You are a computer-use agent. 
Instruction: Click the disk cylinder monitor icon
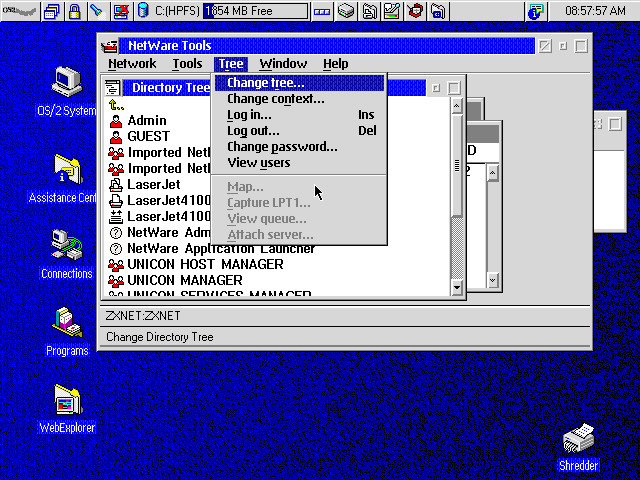143,11
